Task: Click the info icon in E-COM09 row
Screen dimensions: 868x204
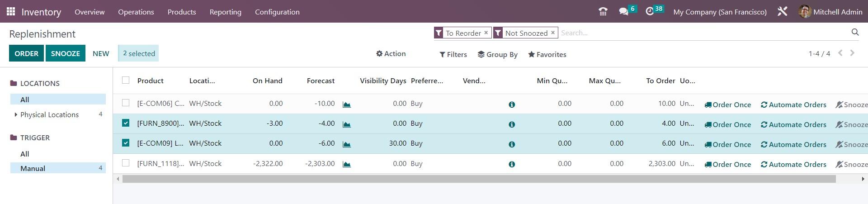Action: coord(512,144)
